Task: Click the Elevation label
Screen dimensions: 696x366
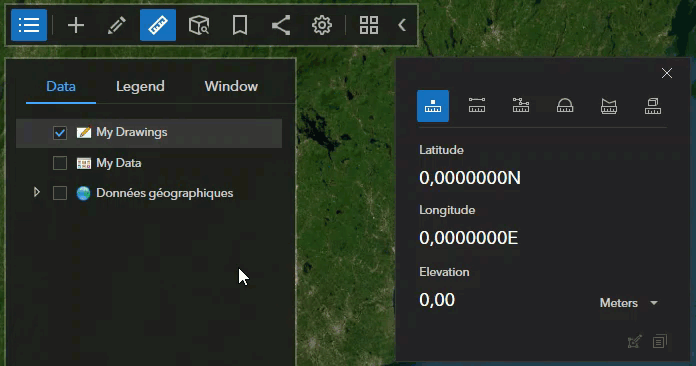Action: pyautogui.click(x=444, y=272)
